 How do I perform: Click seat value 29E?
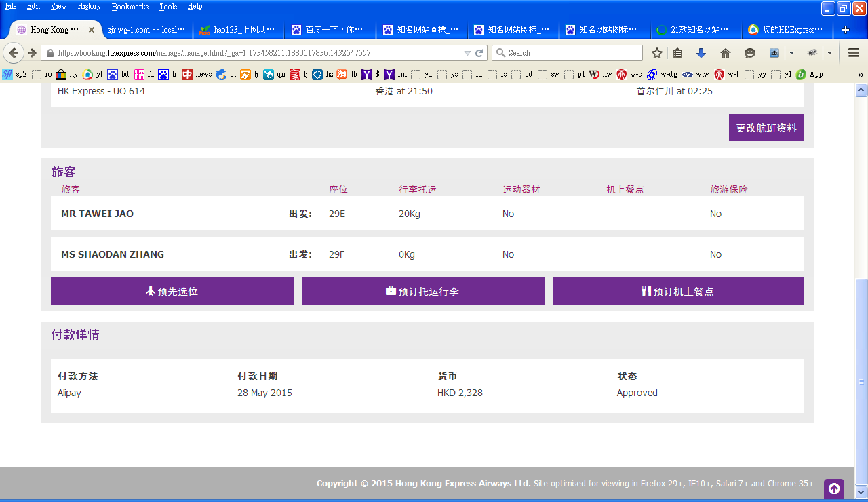point(337,214)
